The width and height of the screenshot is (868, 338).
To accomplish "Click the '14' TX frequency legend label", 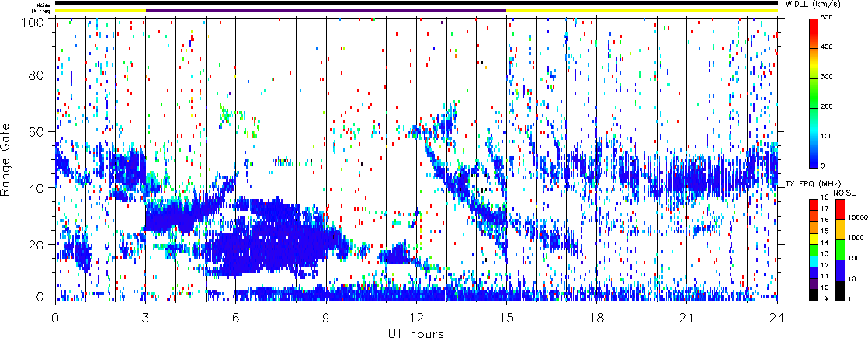I will pyautogui.click(x=824, y=242).
